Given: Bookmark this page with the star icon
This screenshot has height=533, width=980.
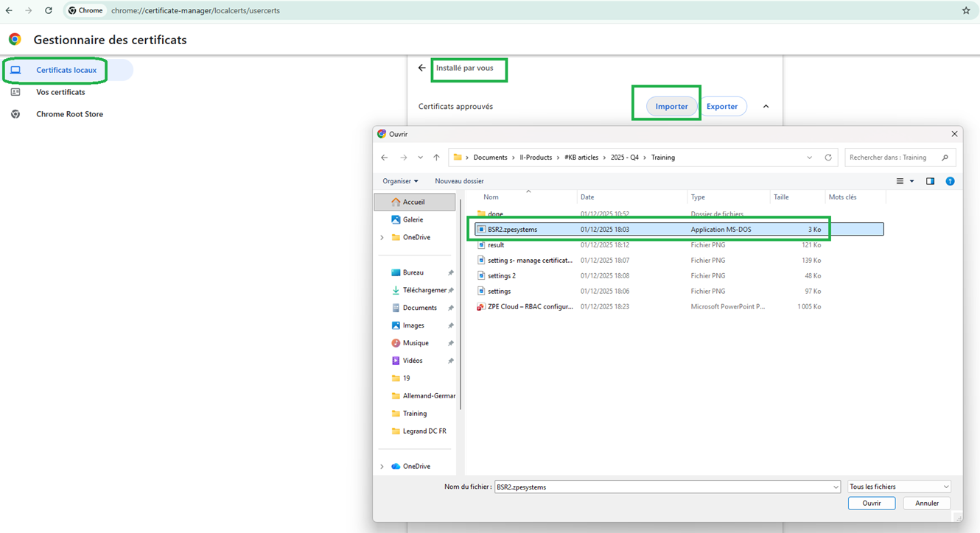Looking at the screenshot, I should pos(966,10).
